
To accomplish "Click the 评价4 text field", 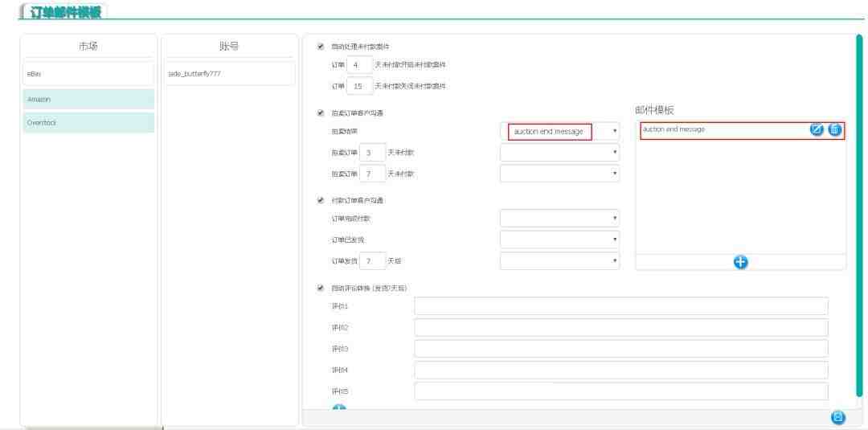I will coord(621,370).
